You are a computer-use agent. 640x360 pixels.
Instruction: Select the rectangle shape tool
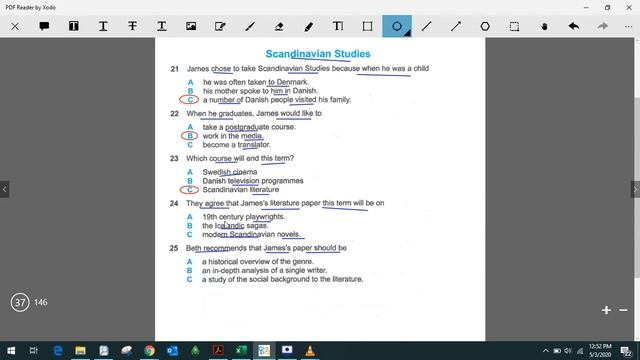367,26
